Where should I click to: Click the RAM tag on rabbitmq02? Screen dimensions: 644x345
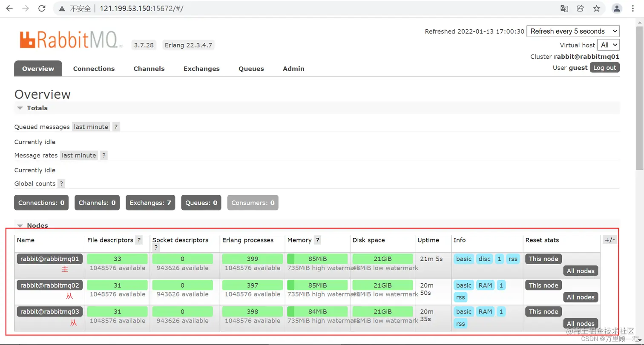click(485, 285)
